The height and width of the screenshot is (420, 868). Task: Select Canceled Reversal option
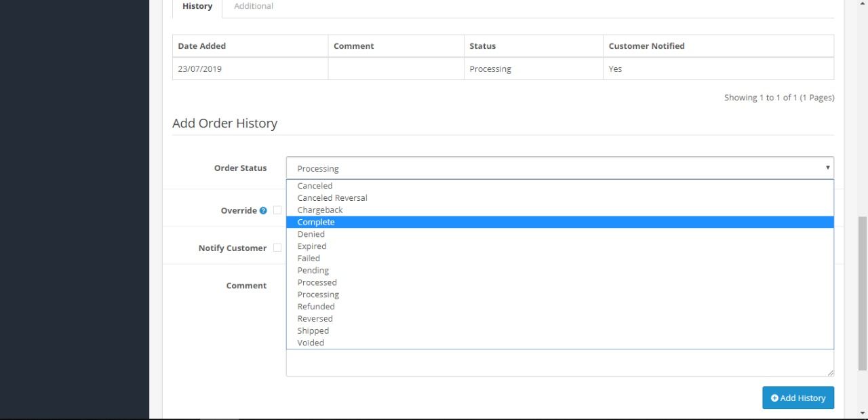click(x=332, y=198)
